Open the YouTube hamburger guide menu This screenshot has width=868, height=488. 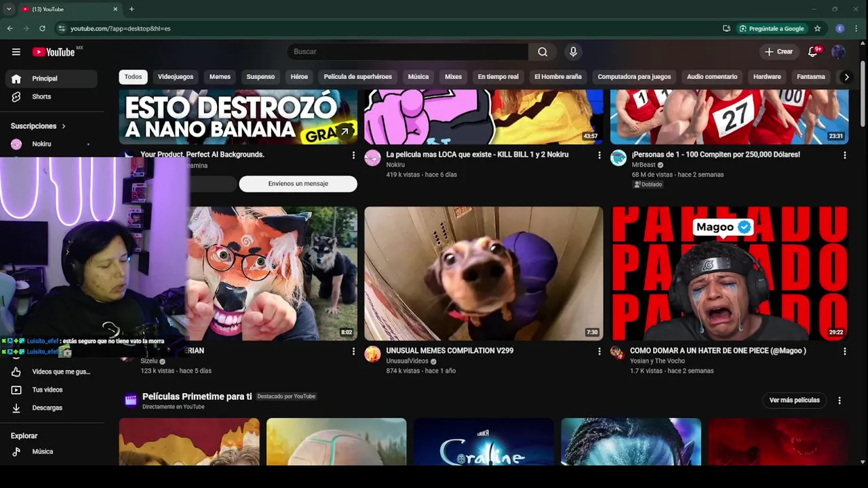coord(16,52)
